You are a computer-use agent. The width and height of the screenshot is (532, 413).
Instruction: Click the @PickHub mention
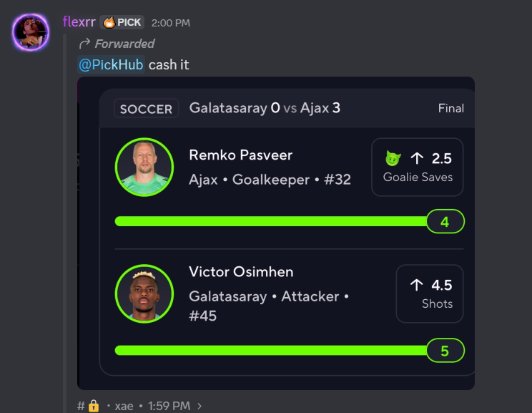pos(111,64)
